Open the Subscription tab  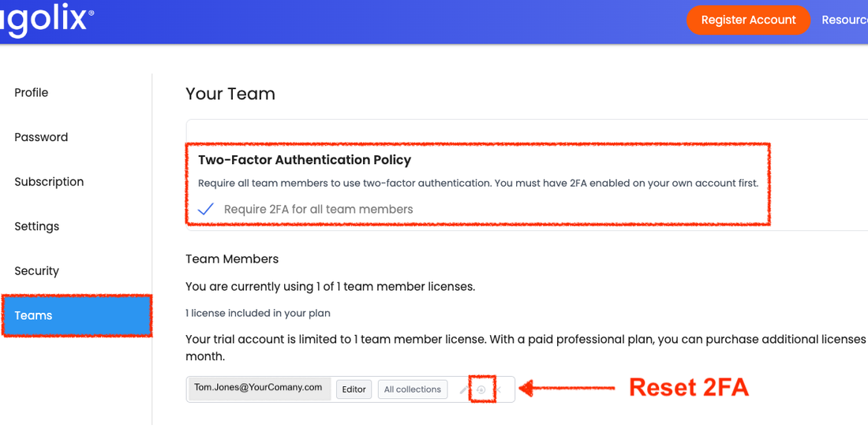coord(49,182)
